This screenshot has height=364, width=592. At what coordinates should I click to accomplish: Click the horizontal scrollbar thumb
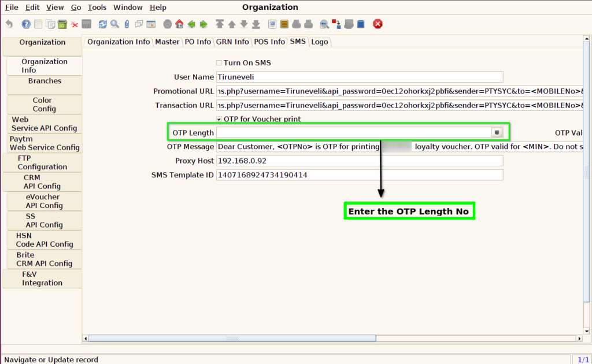232,339
